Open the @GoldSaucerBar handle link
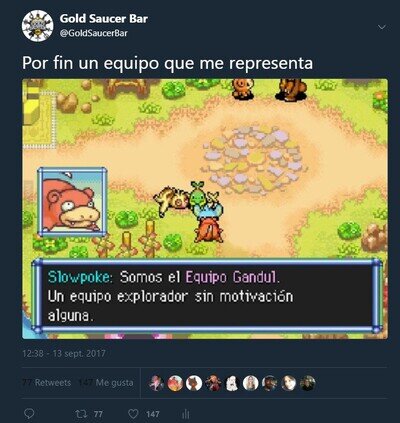This screenshot has height=423, width=400. [x=94, y=33]
